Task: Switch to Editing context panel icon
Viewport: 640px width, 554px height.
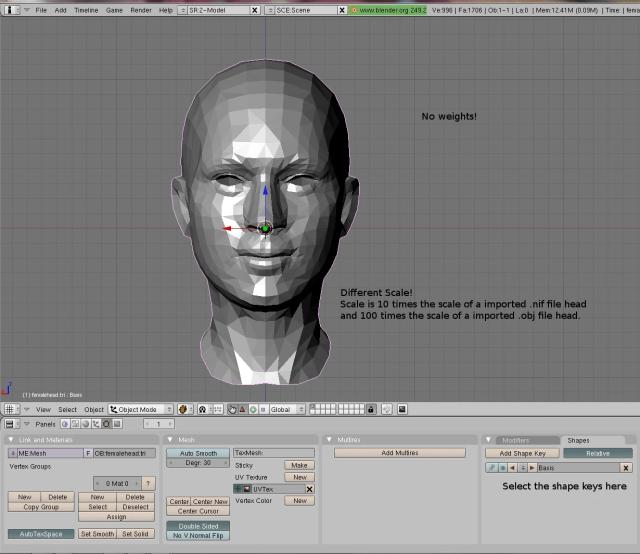Action: click(107, 424)
